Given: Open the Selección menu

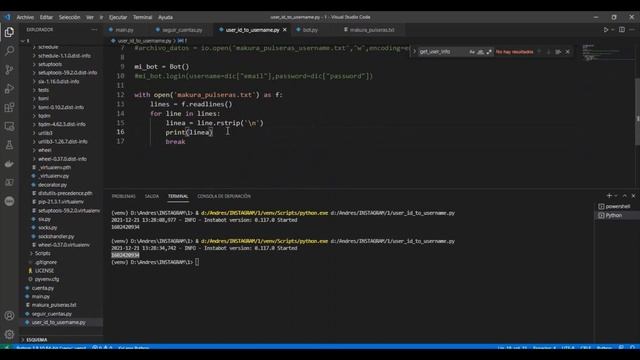Looking at the screenshot, I should tap(69, 17).
